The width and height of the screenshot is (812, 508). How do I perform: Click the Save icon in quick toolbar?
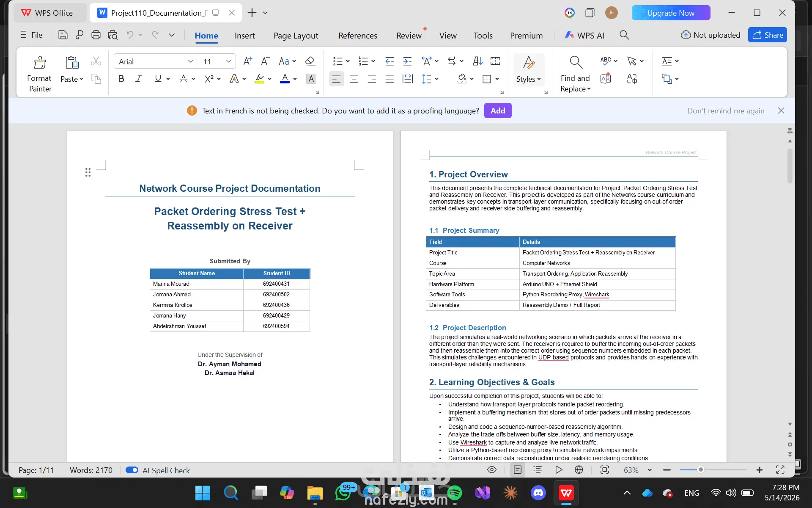click(63, 35)
